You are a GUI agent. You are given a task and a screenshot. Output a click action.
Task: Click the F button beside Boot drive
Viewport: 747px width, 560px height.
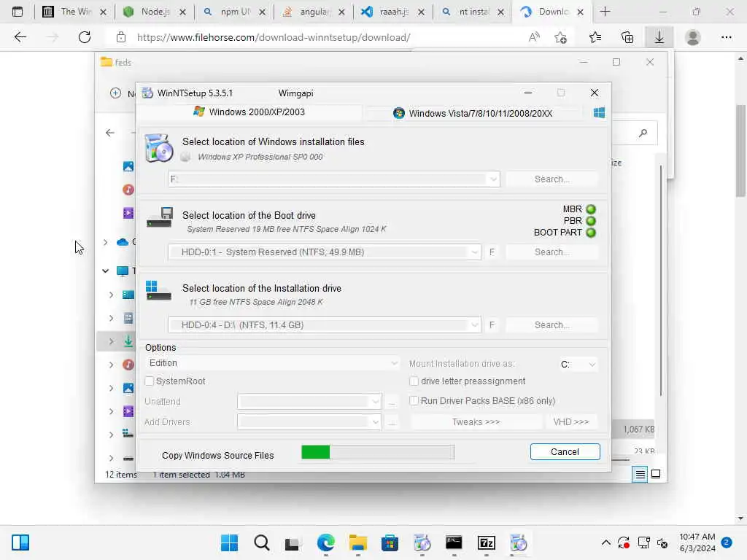pyautogui.click(x=492, y=252)
